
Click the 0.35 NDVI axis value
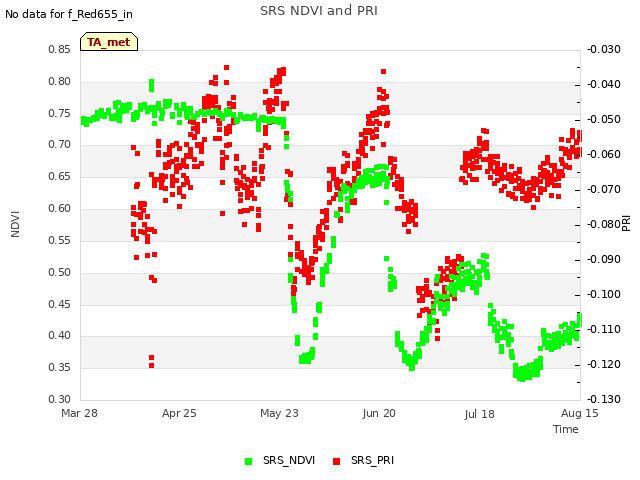pyautogui.click(x=60, y=367)
